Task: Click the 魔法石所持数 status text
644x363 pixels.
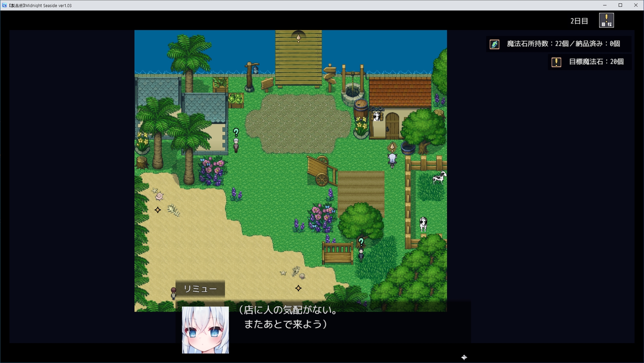Action: coord(563,44)
